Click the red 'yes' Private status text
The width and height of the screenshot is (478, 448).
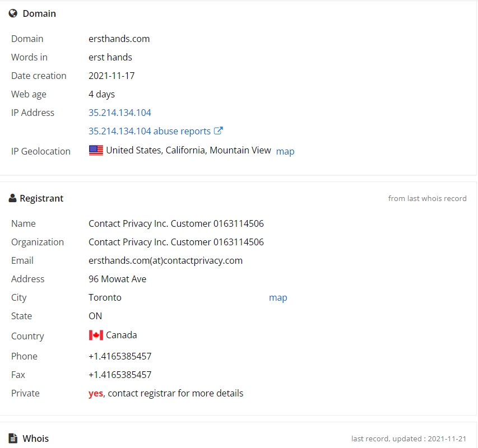(x=96, y=394)
